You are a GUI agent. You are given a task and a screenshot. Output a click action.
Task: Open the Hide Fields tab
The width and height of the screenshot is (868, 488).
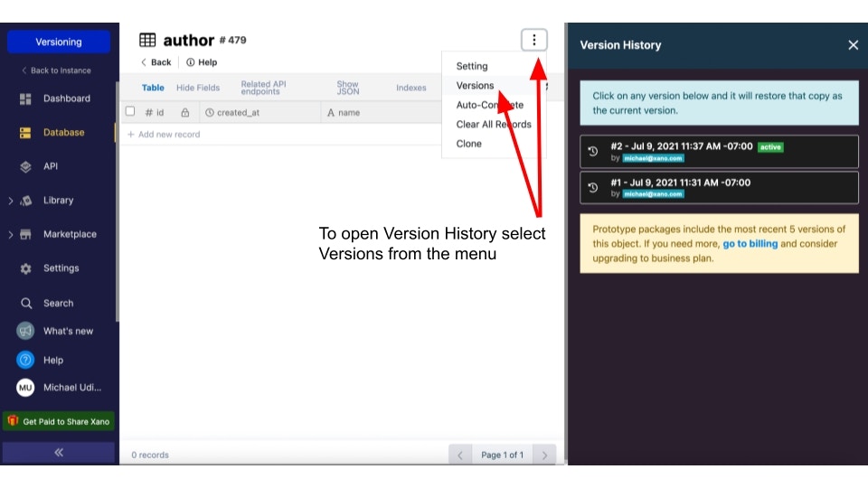[x=198, y=88]
